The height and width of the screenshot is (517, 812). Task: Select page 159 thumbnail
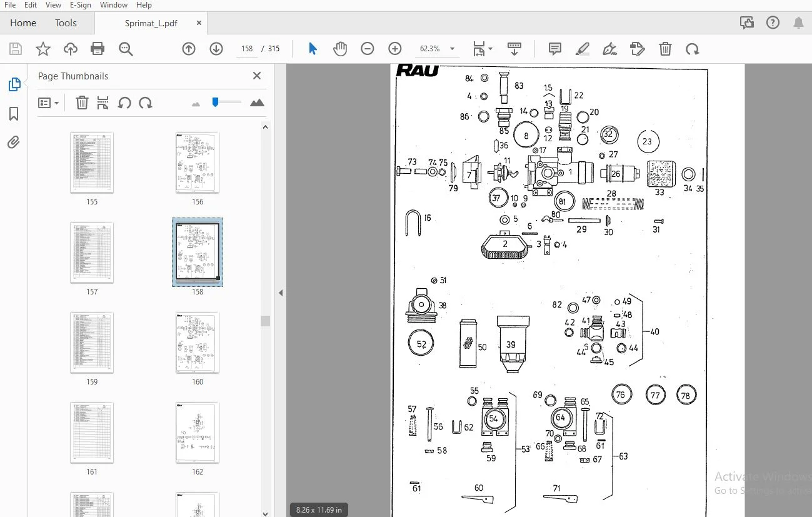tap(92, 343)
